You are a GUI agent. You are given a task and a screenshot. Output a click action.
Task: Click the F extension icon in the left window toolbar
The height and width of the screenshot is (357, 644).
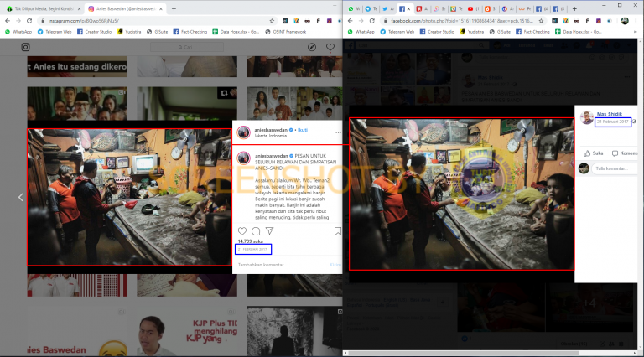pos(319,20)
